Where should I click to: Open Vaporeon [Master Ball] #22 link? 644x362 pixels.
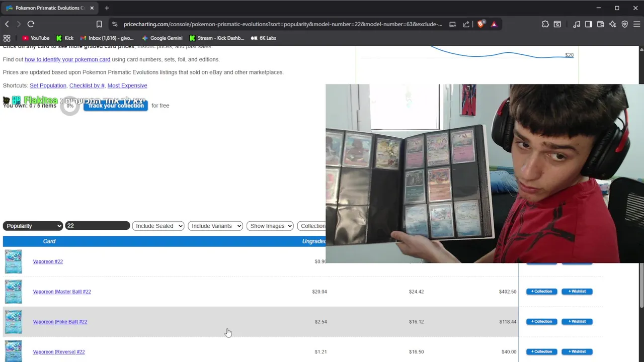62,292
